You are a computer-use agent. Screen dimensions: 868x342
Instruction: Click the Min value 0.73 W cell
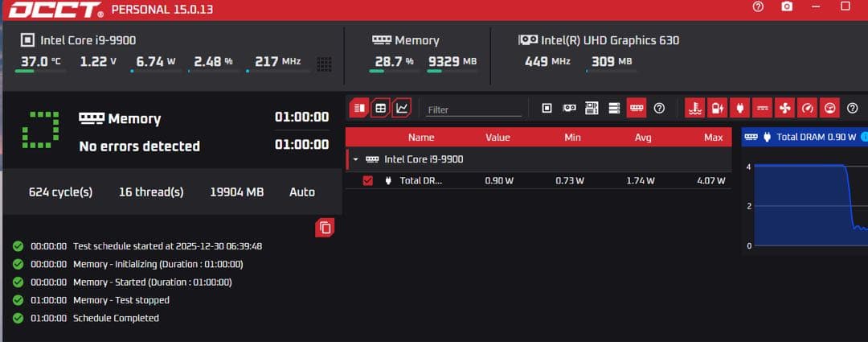click(571, 181)
